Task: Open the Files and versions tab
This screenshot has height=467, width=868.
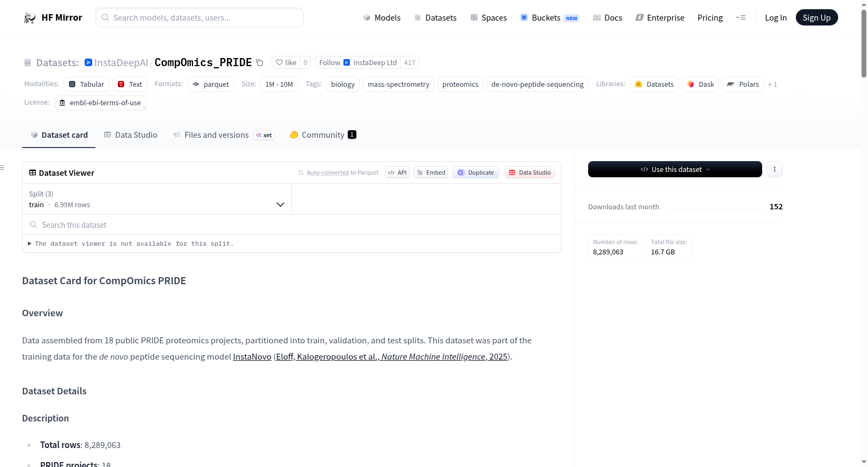Action: coord(224,135)
